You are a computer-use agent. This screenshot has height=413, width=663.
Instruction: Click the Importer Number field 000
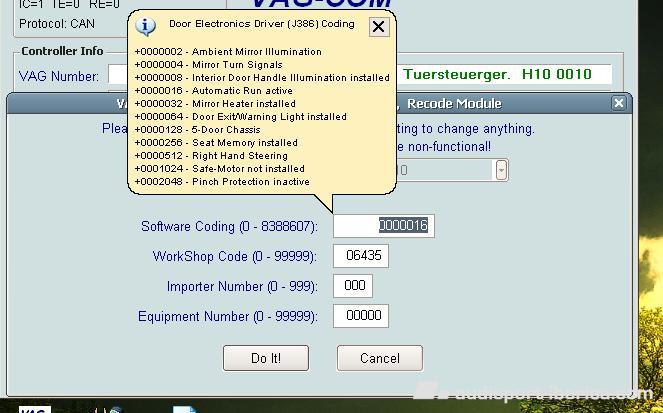[353, 286]
